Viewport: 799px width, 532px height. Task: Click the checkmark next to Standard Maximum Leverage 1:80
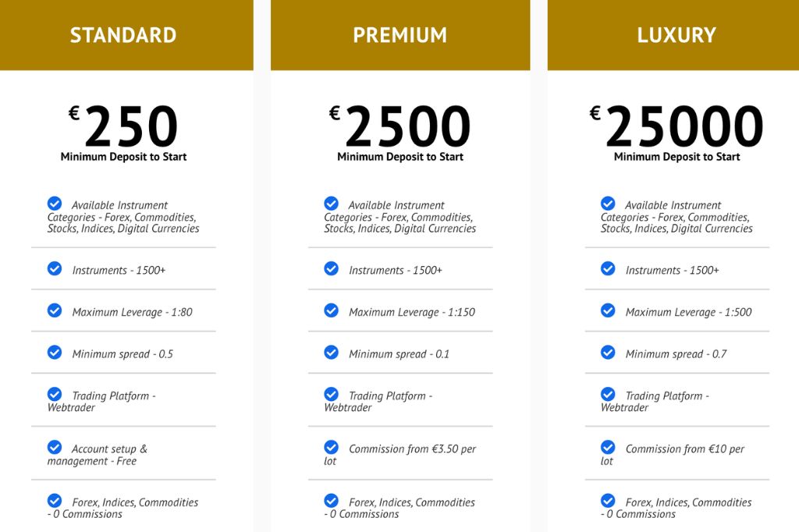[x=55, y=310]
